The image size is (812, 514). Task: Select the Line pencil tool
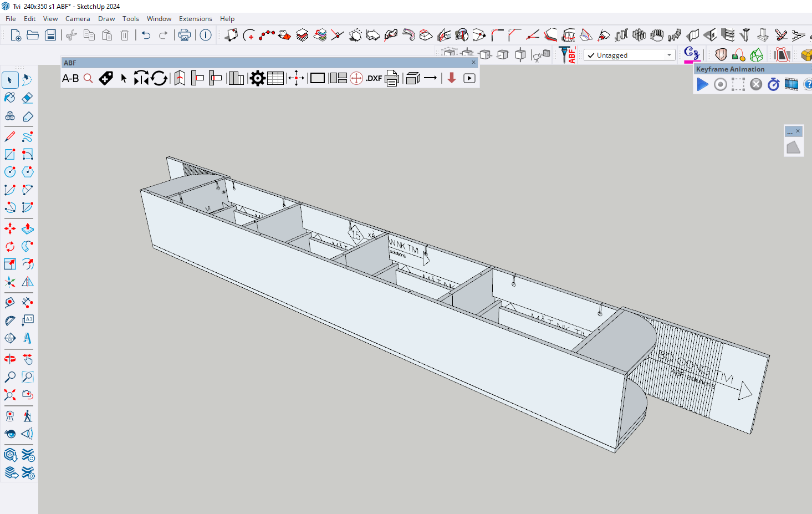point(10,136)
